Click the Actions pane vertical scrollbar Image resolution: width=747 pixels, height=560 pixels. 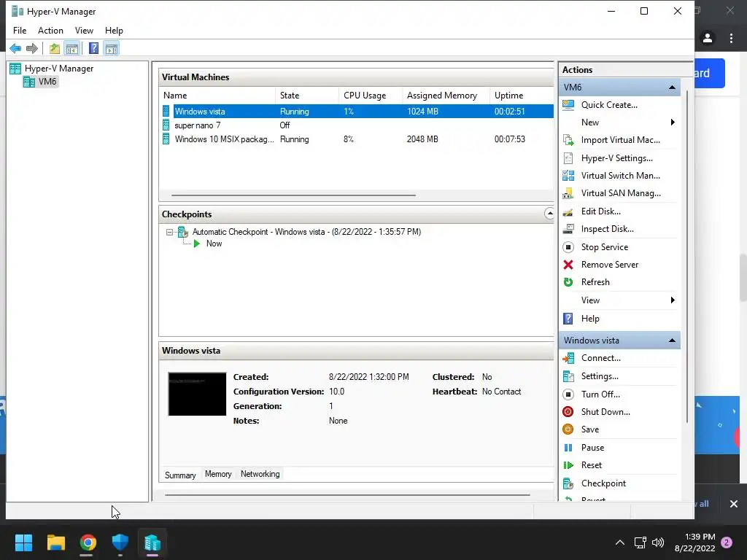tap(686, 256)
